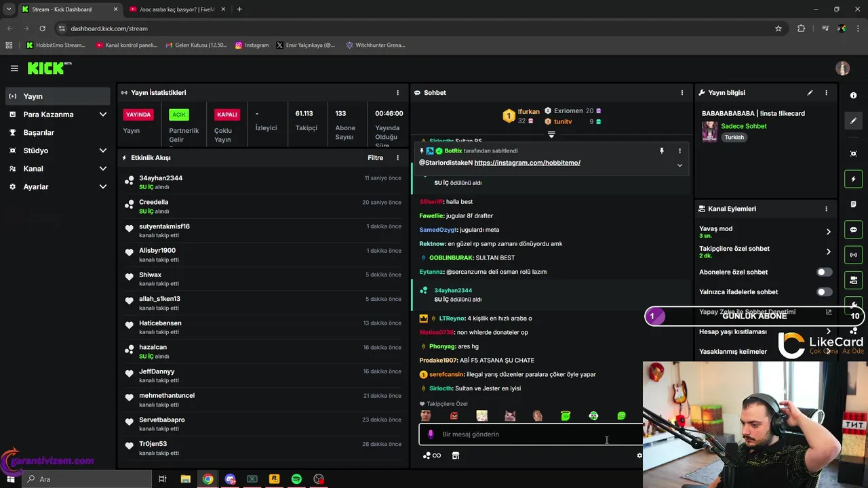Image resolution: width=868 pixels, height=488 pixels.
Task: Unpin the pinned BotRix message
Action: click(x=662, y=151)
